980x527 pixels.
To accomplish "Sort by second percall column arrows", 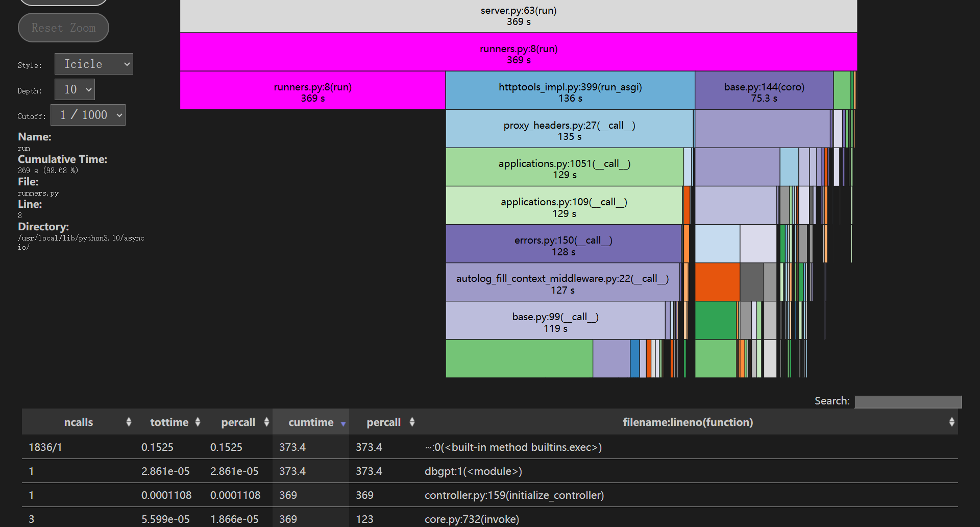I will tap(412, 422).
